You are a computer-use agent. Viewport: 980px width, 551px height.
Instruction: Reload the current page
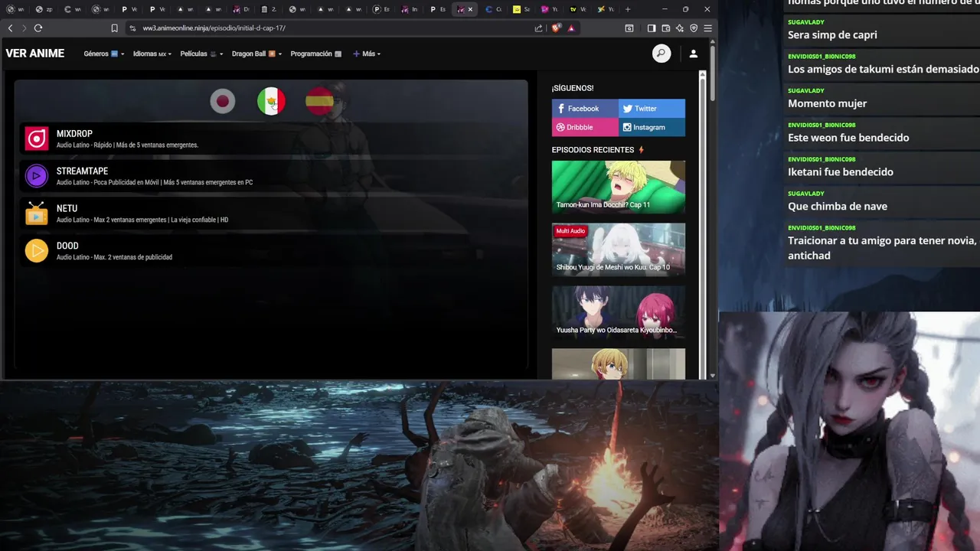click(38, 28)
